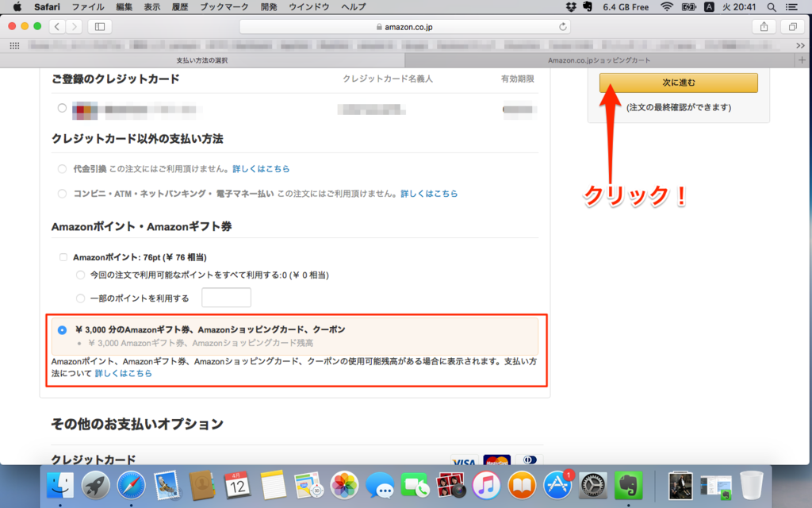Select 代金引換 payment radio button
The image size is (812, 508).
point(62,169)
